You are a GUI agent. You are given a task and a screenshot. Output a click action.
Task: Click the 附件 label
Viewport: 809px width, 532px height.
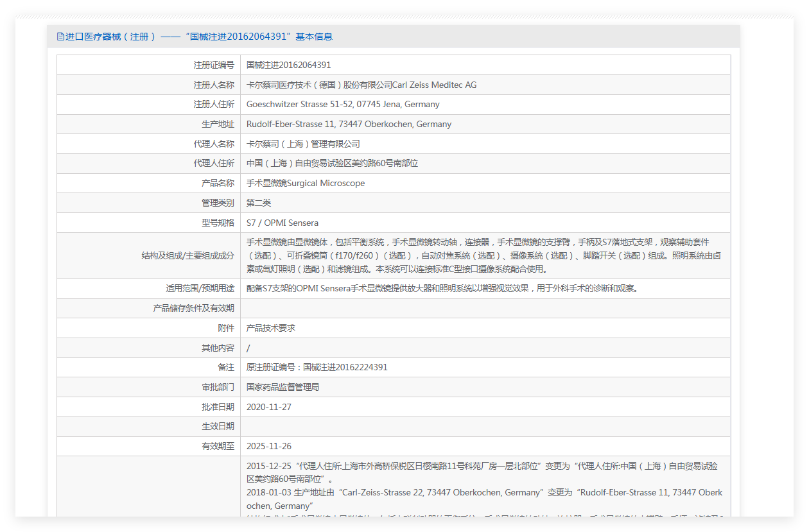click(x=226, y=328)
